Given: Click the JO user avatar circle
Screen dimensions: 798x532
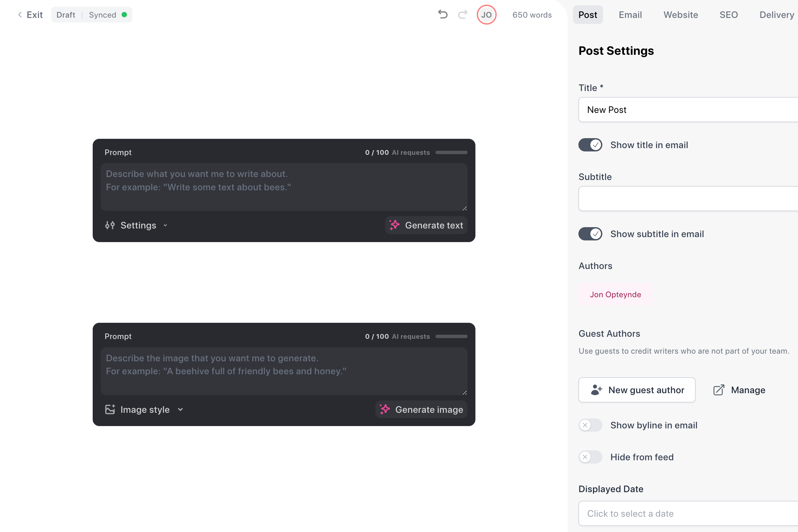Looking at the screenshot, I should point(486,15).
